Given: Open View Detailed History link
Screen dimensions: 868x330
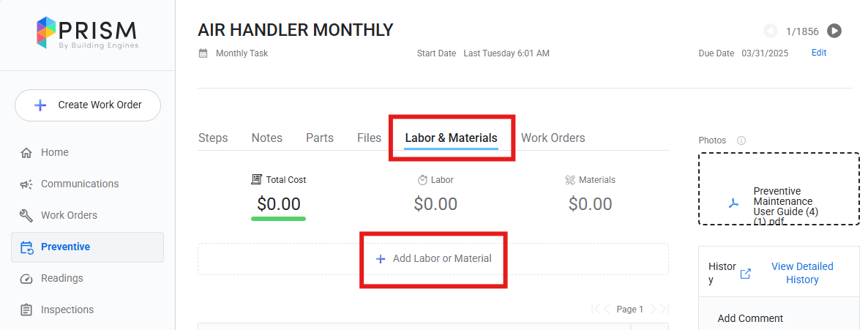Looking at the screenshot, I should tap(802, 273).
